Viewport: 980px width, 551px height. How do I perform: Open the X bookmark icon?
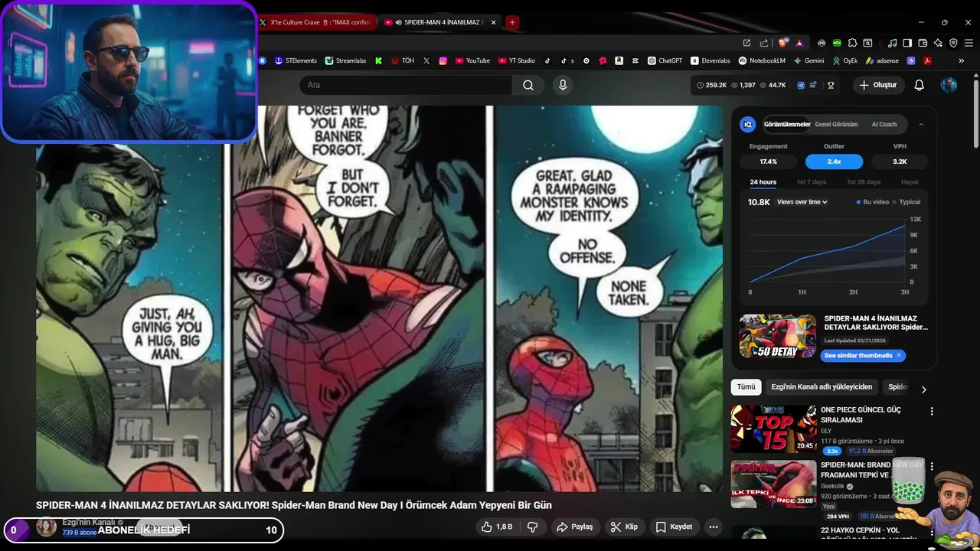pyautogui.click(x=426, y=60)
